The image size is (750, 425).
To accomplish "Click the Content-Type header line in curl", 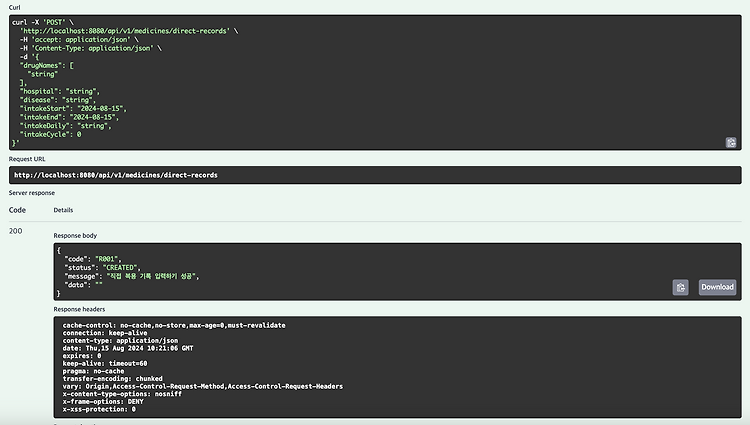I will (x=90, y=48).
